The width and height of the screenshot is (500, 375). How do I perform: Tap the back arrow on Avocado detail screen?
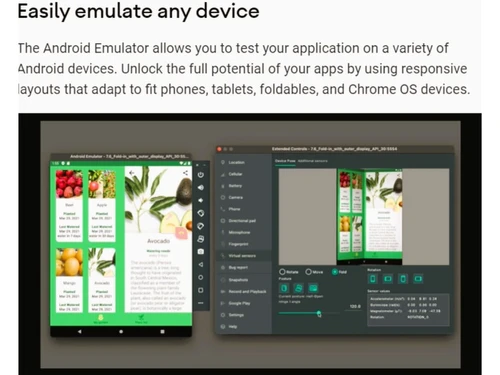[131, 173]
